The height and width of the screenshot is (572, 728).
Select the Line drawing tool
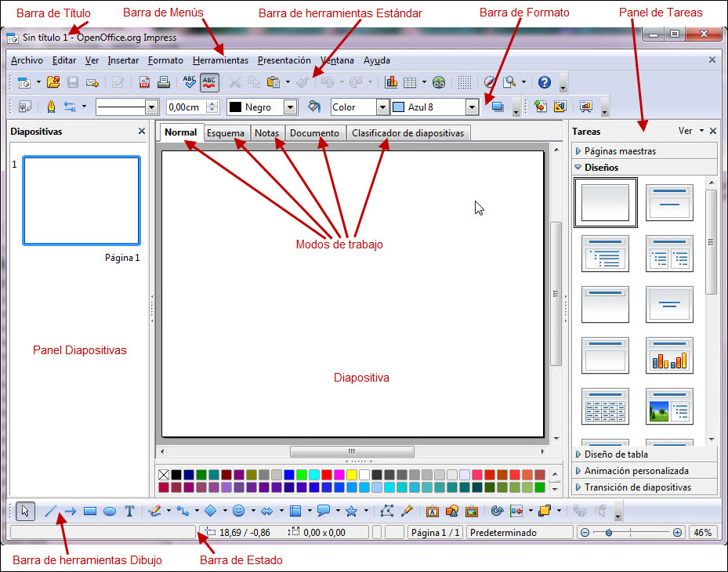51,512
